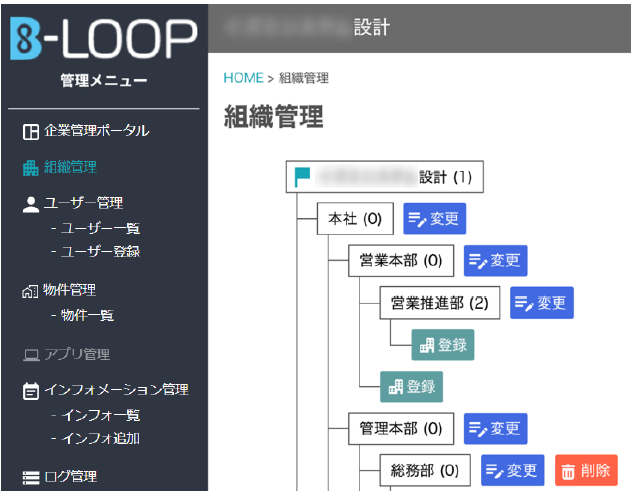Image resolution: width=634 pixels, height=496 pixels.
Task: Click the 物件管理 house icon
Action: click(30, 291)
